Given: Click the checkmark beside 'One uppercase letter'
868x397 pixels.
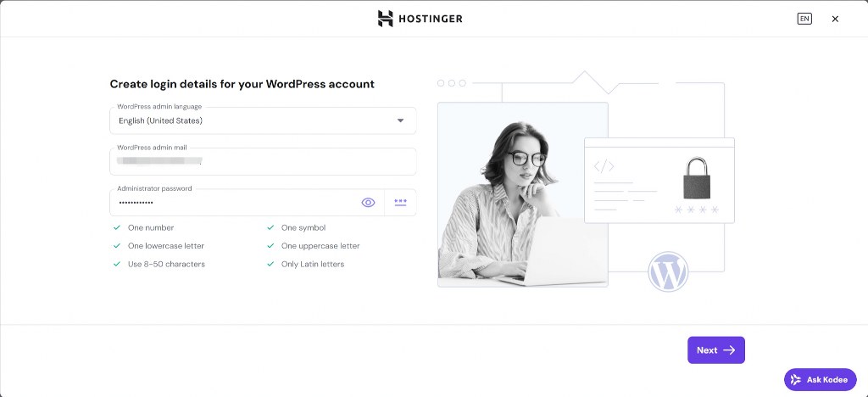Looking at the screenshot, I should [270, 246].
